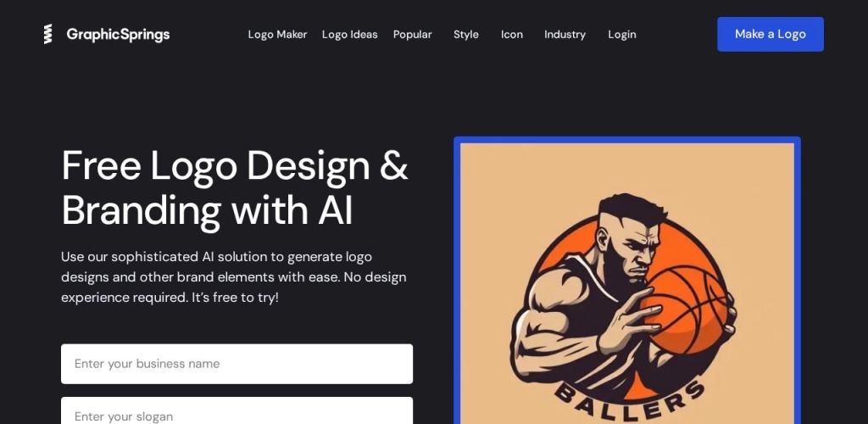Click the Ballers basketball logo preview image
The height and width of the screenshot is (424, 868).
click(x=627, y=283)
